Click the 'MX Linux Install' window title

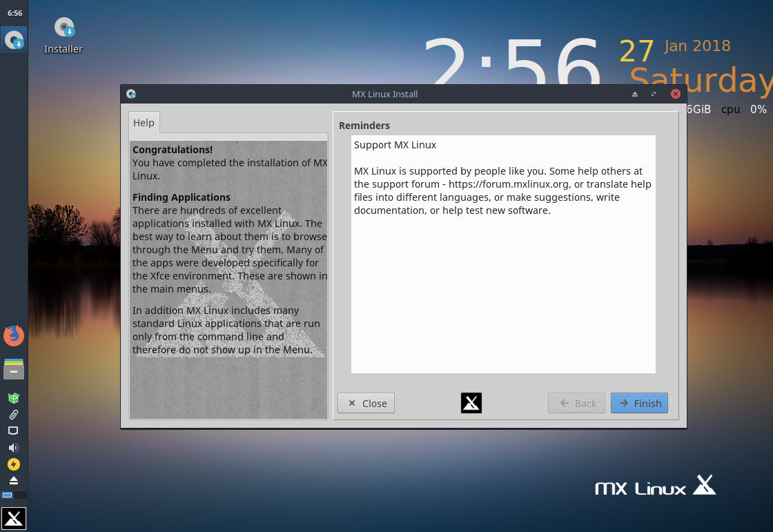384,94
